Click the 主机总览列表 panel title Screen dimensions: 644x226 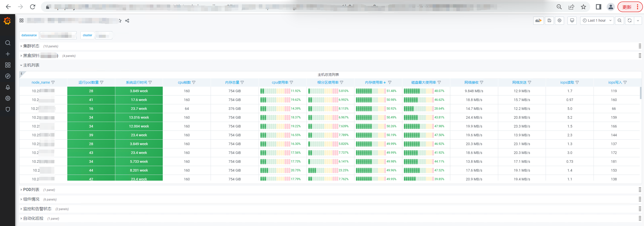tap(328, 75)
